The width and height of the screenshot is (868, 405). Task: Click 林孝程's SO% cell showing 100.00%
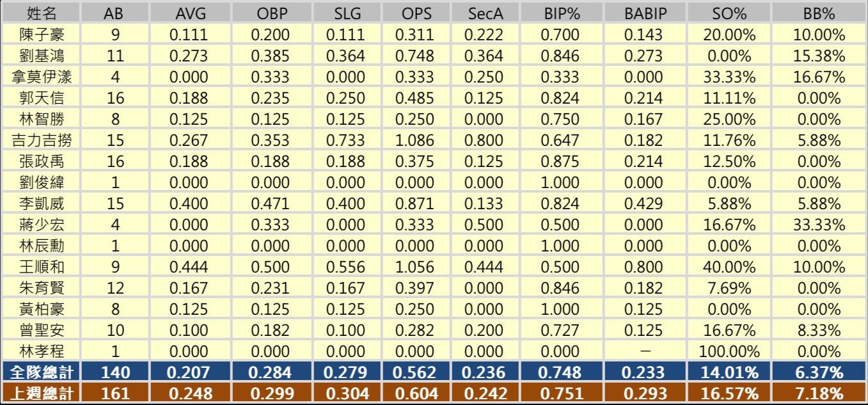click(x=728, y=351)
